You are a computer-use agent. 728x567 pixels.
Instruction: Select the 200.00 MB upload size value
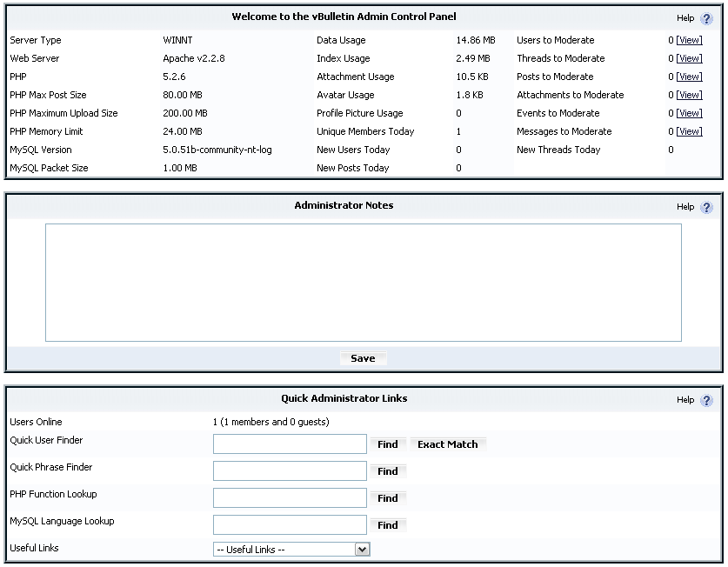click(x=185, y=113)
